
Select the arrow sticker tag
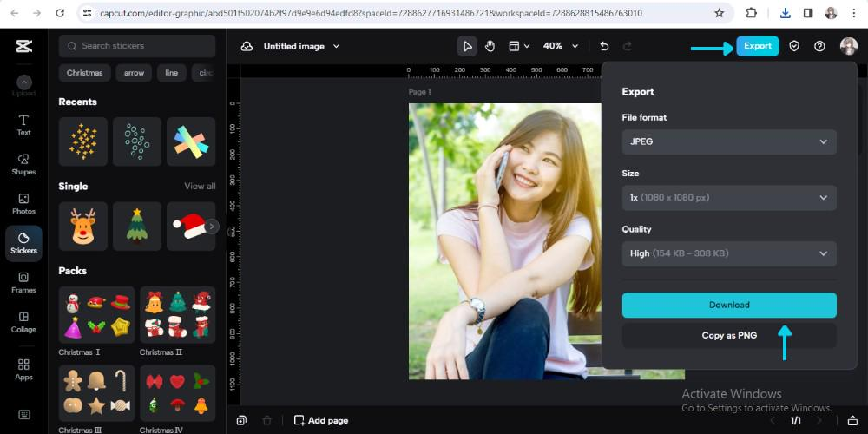(134, 73)
